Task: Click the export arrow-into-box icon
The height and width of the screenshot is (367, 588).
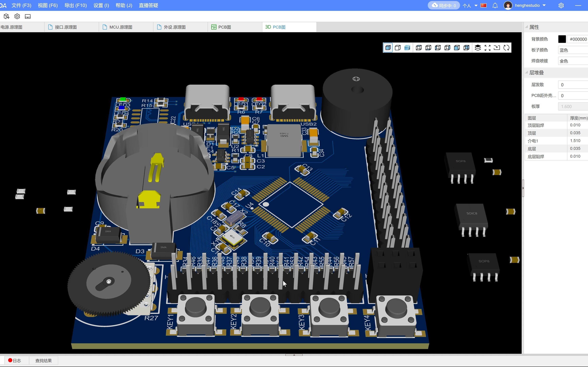Action: (x=497, y=48)
